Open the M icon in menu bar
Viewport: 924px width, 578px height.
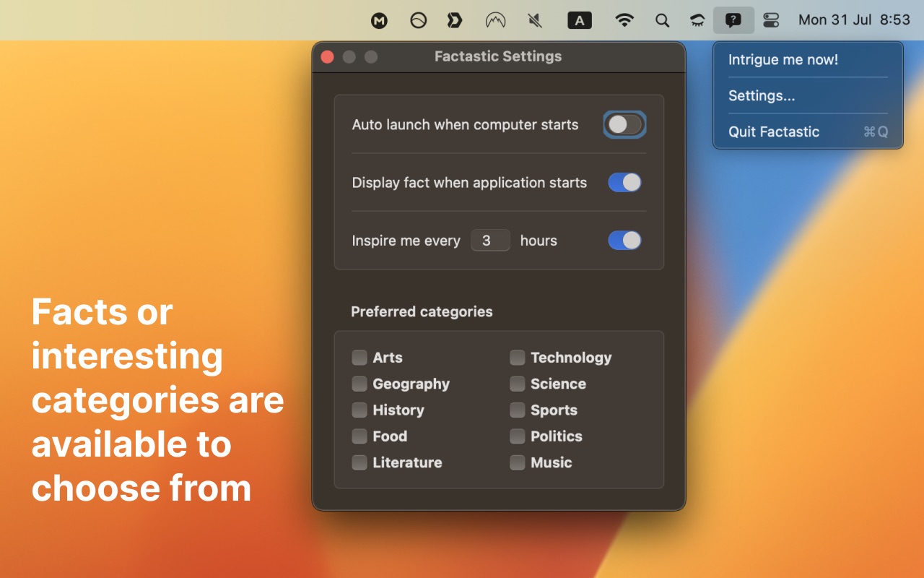(x=379, y=21)
